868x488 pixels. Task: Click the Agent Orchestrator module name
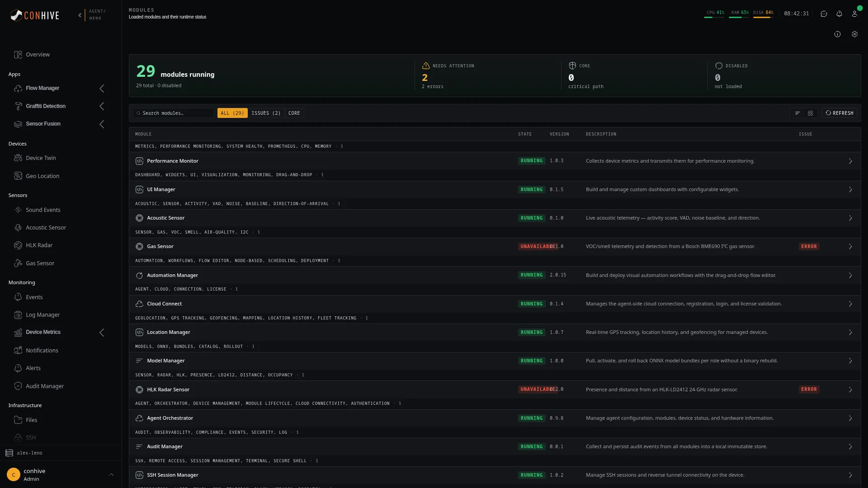170,418
